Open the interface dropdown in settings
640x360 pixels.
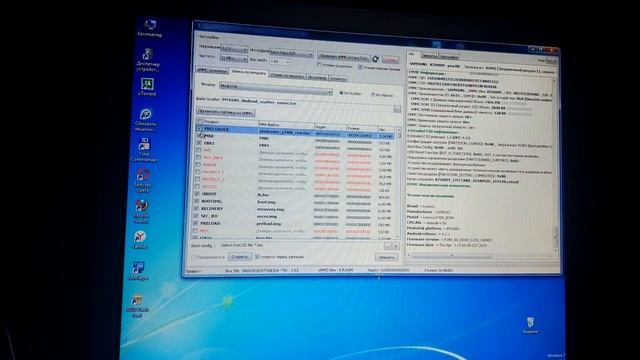[291, 53]
